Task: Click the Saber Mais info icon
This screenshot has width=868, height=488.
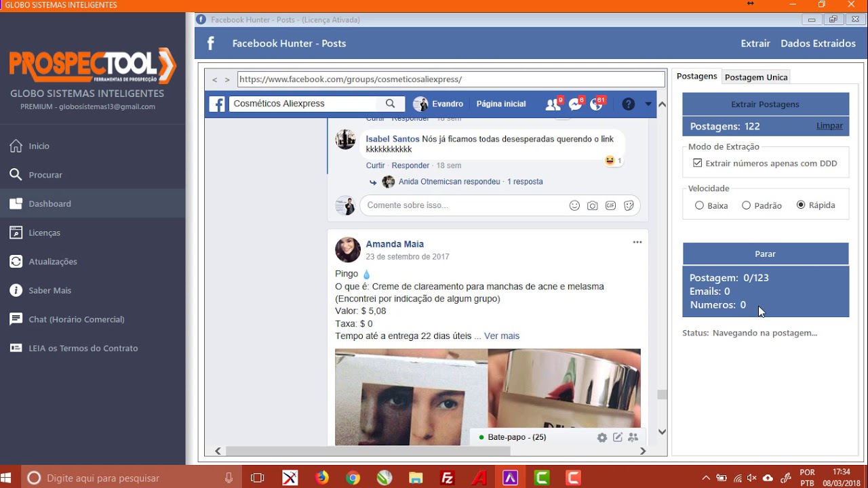Action: pos(16,290)
